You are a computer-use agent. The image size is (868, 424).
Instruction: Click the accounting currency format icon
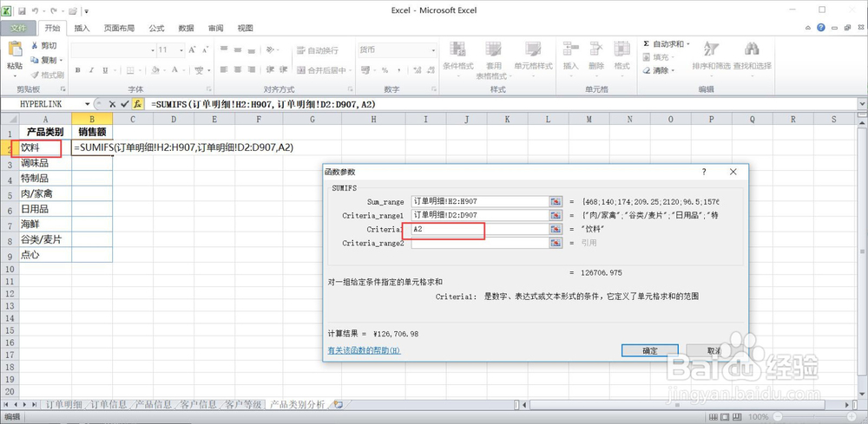[365, 70]
